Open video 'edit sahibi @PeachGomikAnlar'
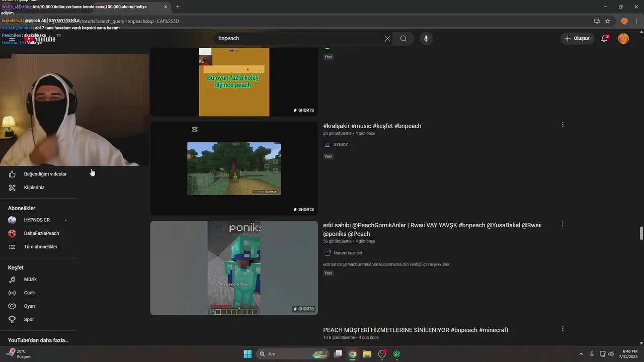The image size is (644, 362). tap(432, 229)
